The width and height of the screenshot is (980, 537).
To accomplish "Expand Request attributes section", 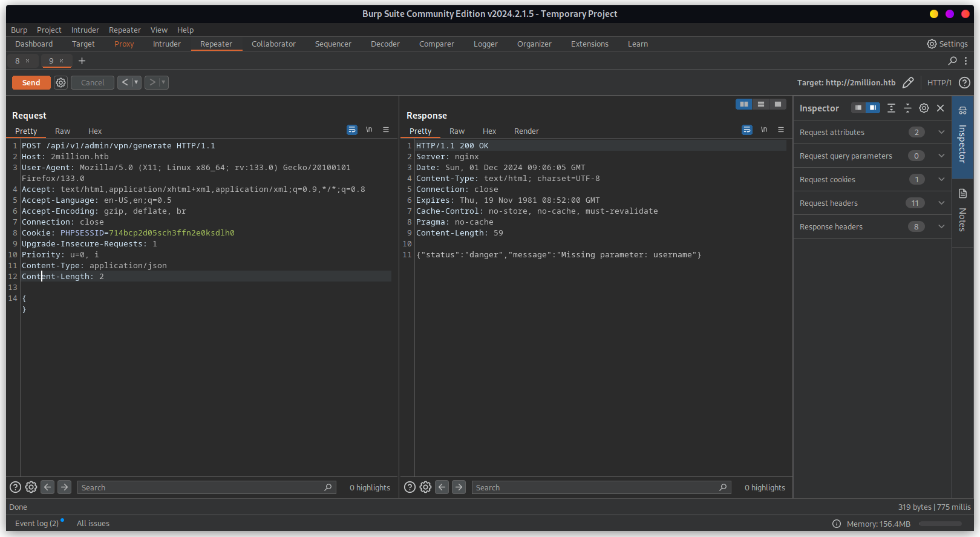I will point(872,132).
